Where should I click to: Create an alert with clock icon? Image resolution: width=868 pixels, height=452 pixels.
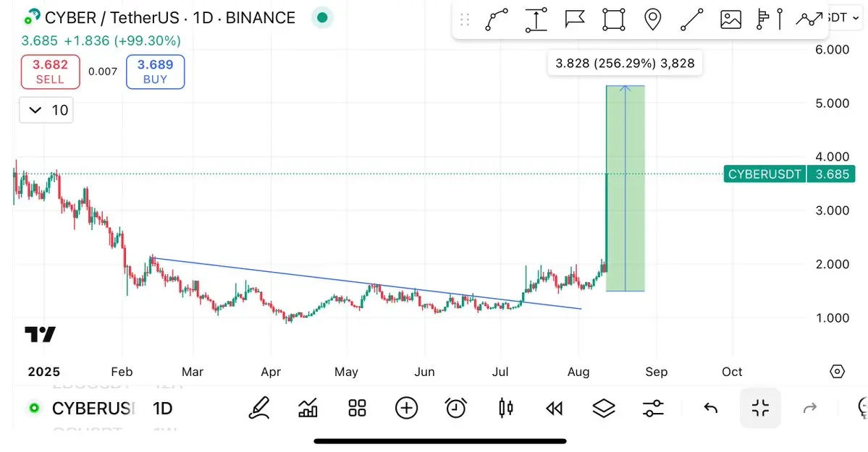456,409
